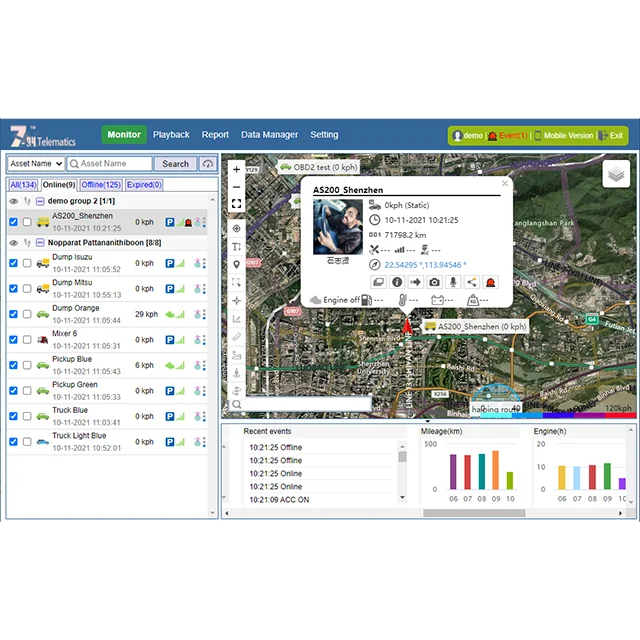This screenshot has width=640, height=640.
Task: Click the red alarm icon in popup
Action: pos(491,282)
